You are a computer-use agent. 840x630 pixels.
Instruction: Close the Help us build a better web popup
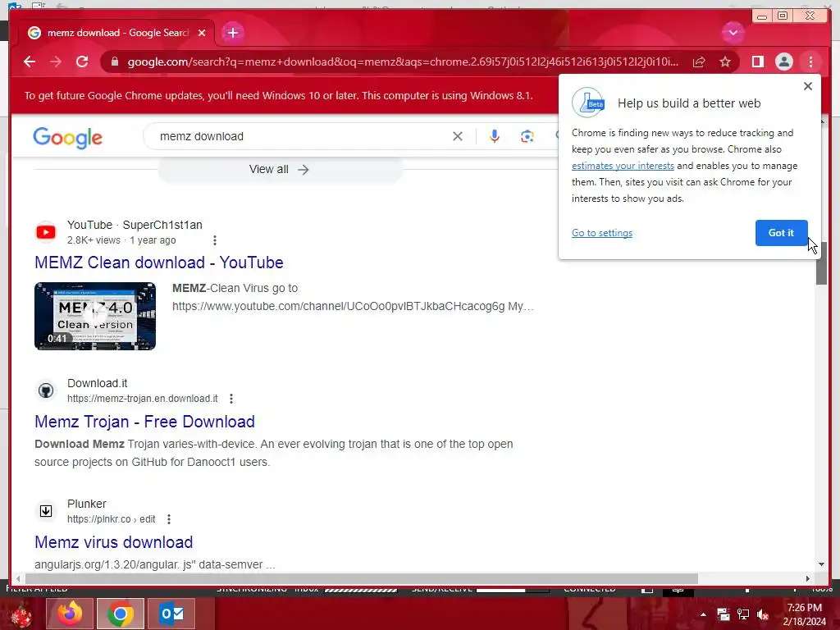pos(808,85)
